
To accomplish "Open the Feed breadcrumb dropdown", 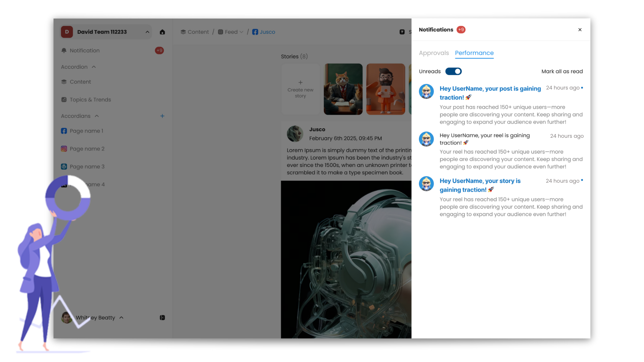I will tap(241, 32).
